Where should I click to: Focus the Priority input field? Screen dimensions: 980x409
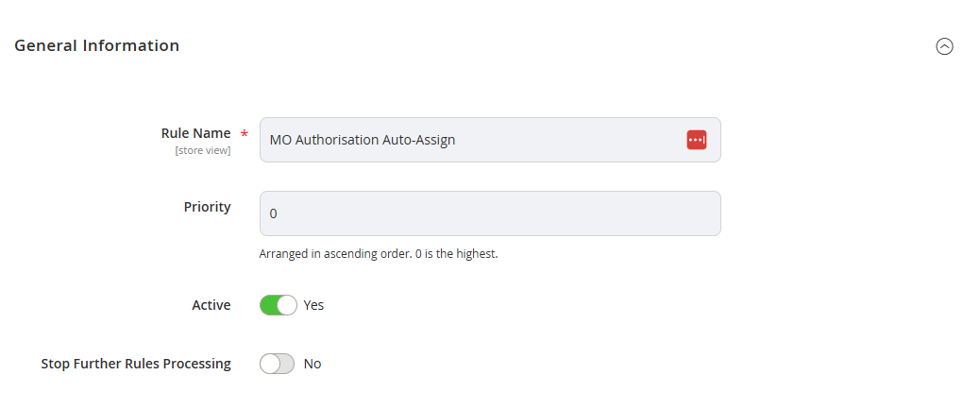pyautogui.click(x=490, y=213)
